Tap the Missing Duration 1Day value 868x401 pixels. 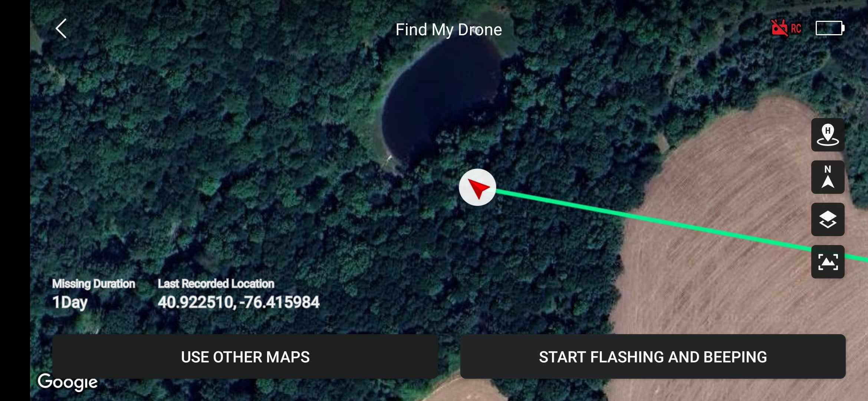pyautogui.click(x=70, y=302)
